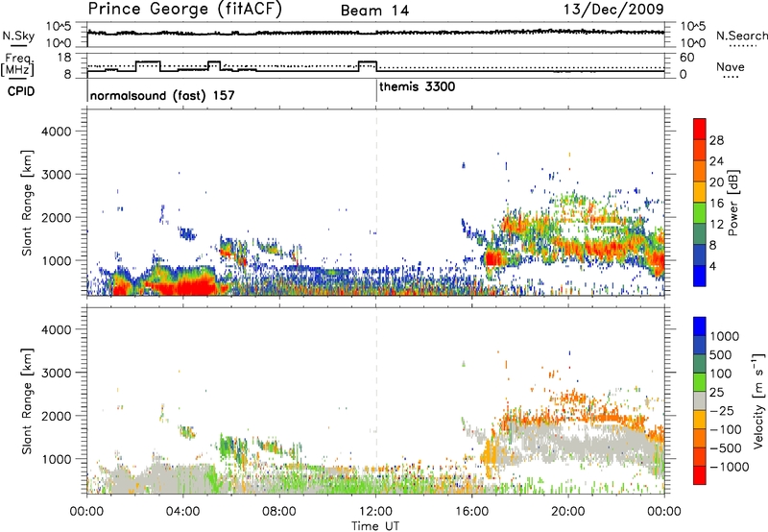Click the dashed 12:00 marker line in power panel
768x532 pixels.
click(x=376, y=202)
